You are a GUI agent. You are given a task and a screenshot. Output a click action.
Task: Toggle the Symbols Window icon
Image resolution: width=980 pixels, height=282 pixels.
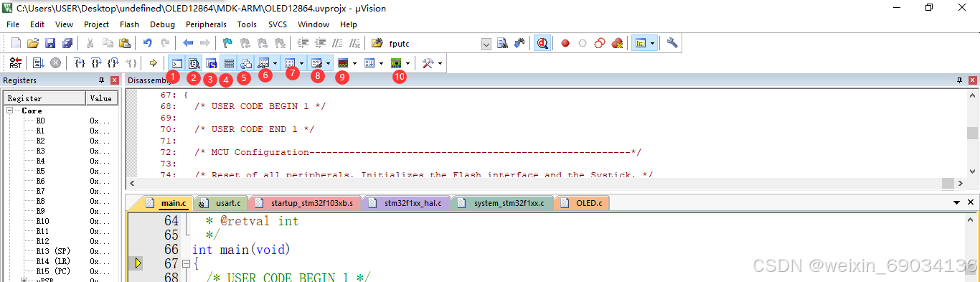pyautogui.click(x=211, y=63)
